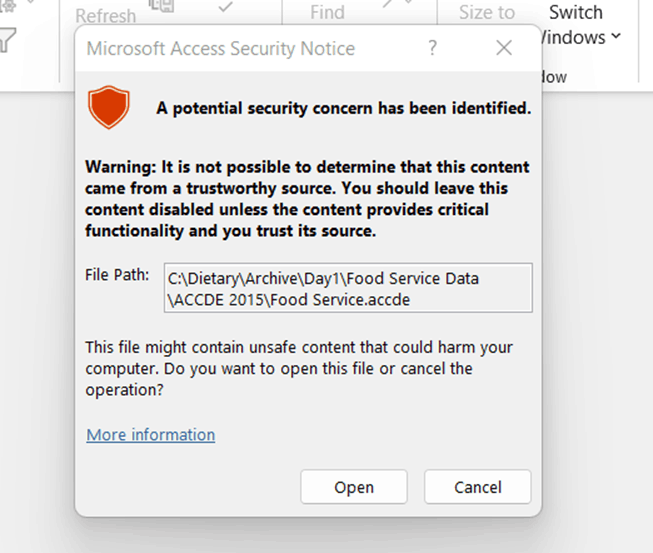Click the bold Warning message text
Image resolution: width=653 pixels, height=553 pixels.
(x=307, y=199)
